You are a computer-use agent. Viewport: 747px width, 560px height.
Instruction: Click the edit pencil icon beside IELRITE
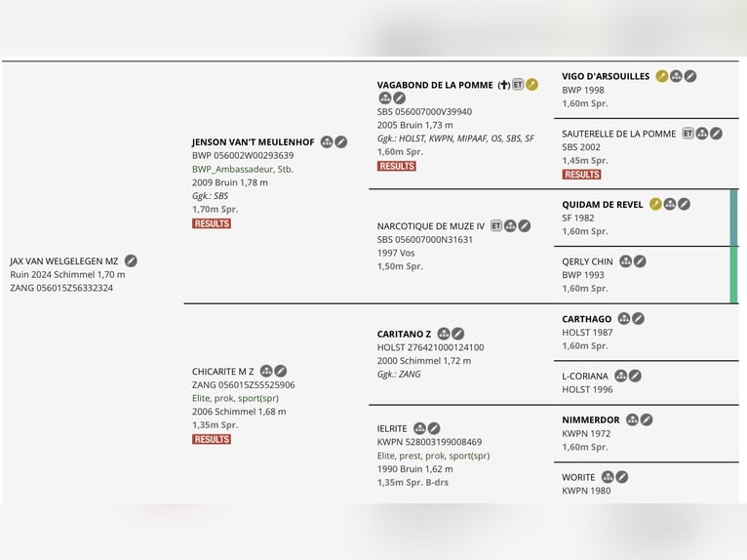pyautogui.click(x=434, y=428)
